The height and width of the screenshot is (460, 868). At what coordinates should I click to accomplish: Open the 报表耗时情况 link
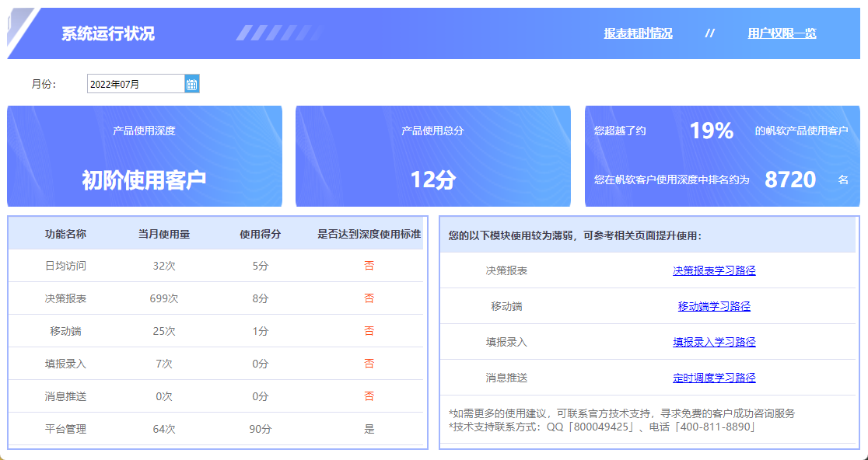638,33
